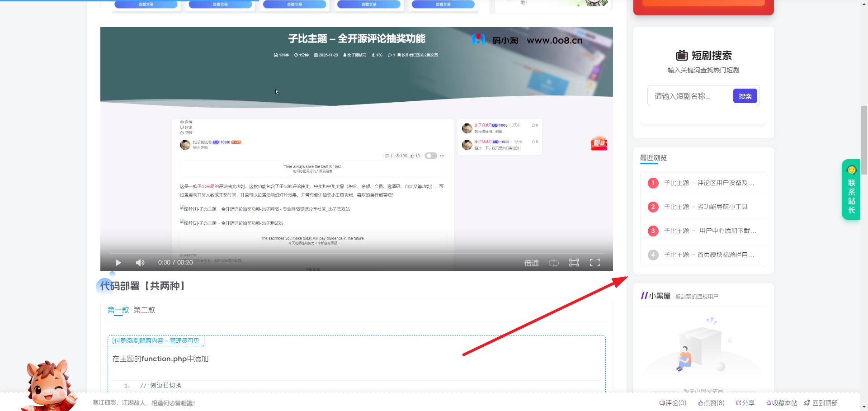Click the red number 3 rank badge
The height and width of the screenshot is (411, 868).
653,231
